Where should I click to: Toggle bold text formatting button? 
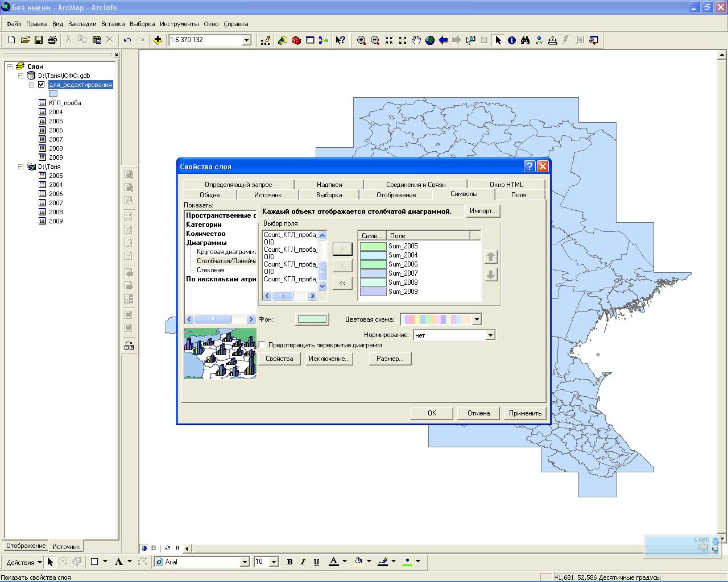(289, 562)
